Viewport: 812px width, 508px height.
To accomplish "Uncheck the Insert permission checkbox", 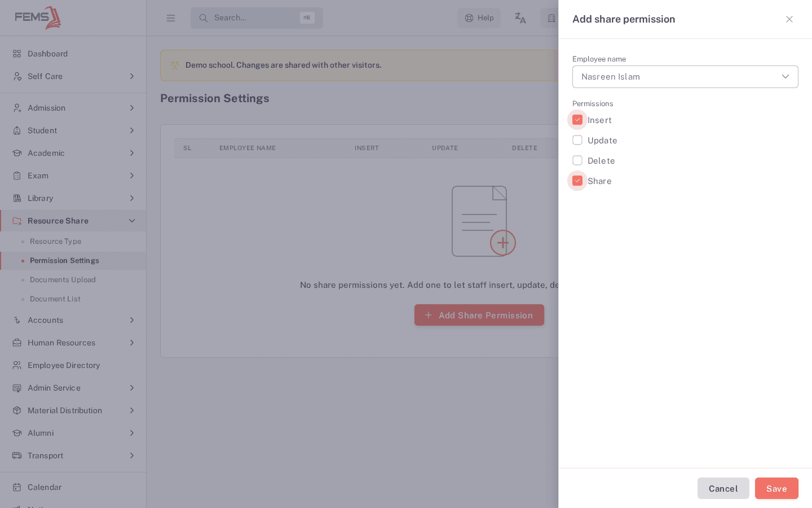I will coord(577,120).
